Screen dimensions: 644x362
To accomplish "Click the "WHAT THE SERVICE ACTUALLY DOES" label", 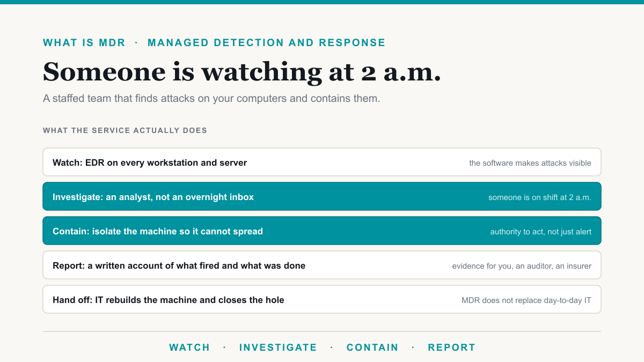I will (x=125, y=130).
